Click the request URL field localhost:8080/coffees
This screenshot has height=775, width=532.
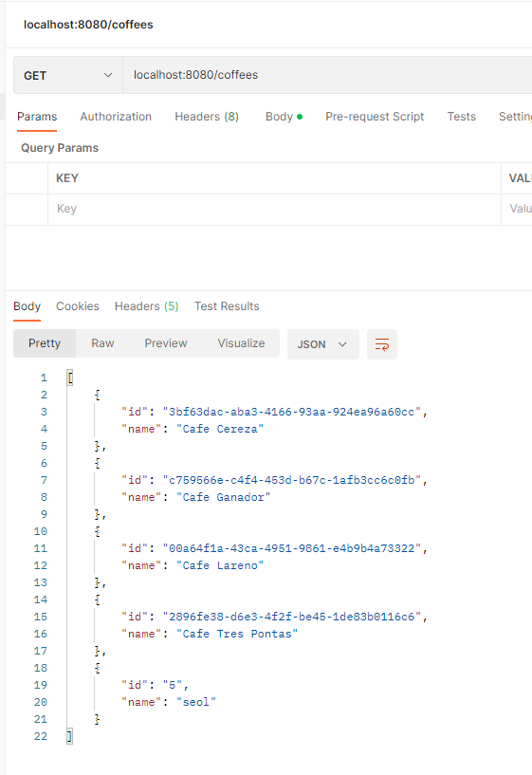pyautogui.click(x=327, y=75)
